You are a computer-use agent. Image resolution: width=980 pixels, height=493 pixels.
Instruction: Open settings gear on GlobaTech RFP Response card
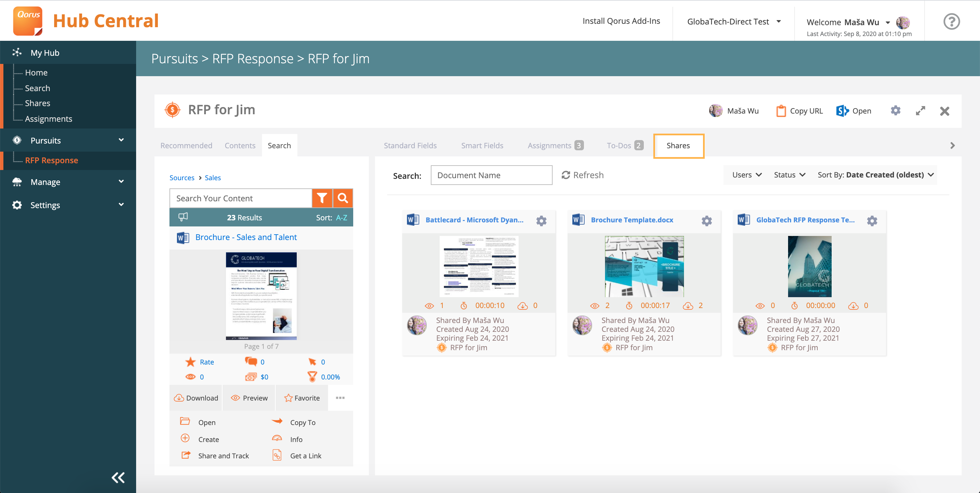tap(871, 220)
